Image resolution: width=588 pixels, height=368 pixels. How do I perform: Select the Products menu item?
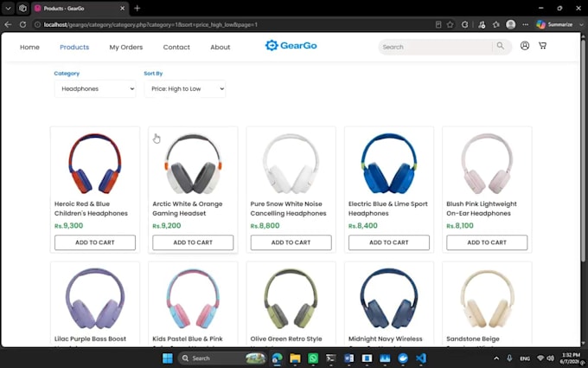tap(74, 48)
